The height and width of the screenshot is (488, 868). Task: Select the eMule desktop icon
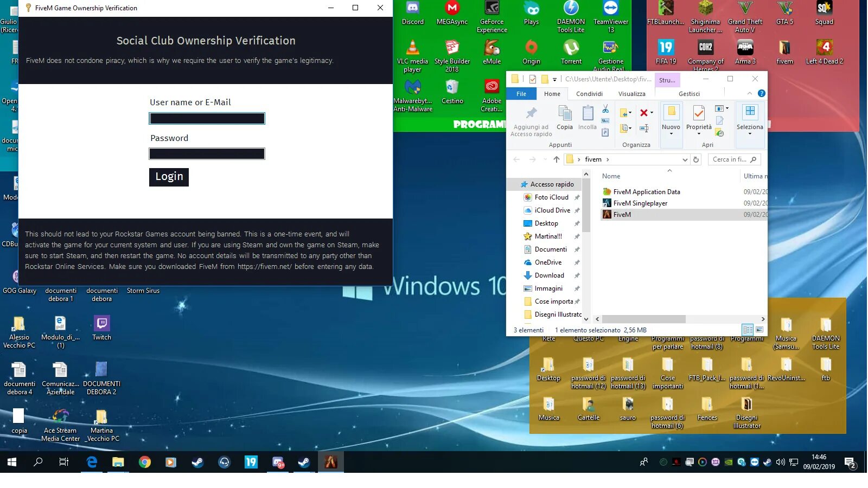pyautogui.click(x=492, y=53)
